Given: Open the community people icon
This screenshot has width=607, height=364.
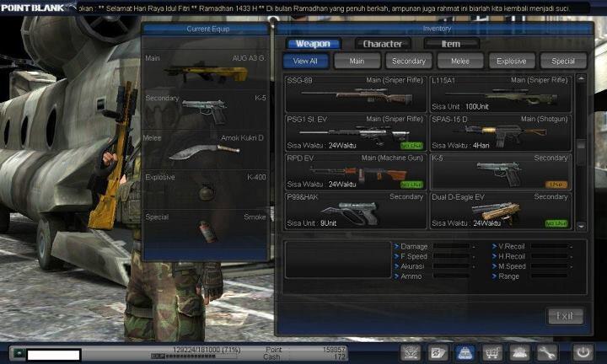Looking at the screenshot, I should click(519, 353).
